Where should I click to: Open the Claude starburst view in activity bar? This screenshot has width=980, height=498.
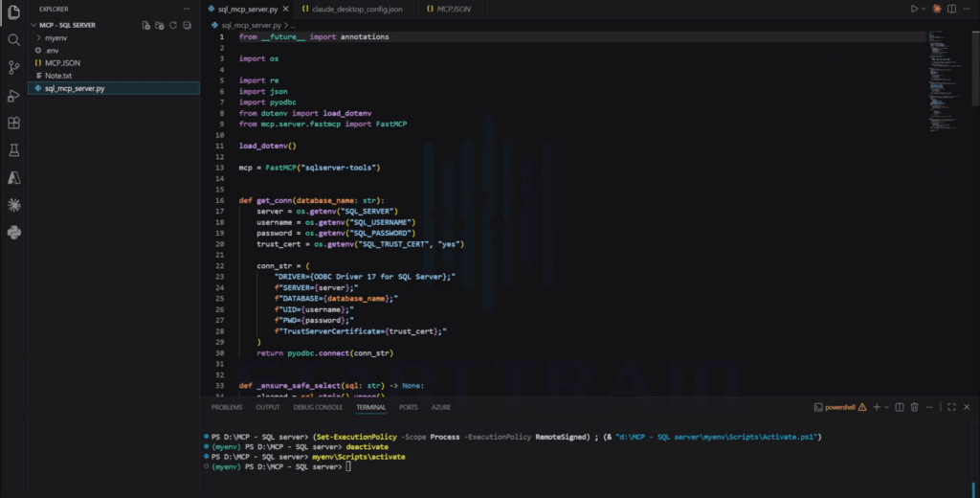point(13,205)
